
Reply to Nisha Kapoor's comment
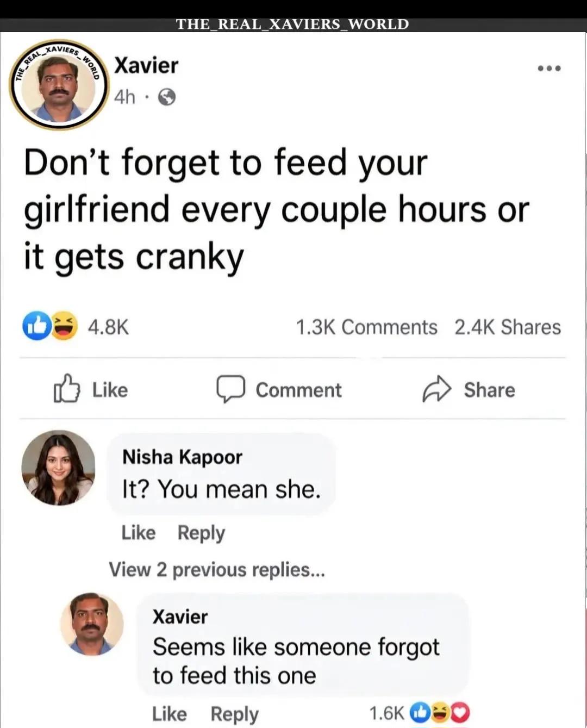click(x=201, y=533)
